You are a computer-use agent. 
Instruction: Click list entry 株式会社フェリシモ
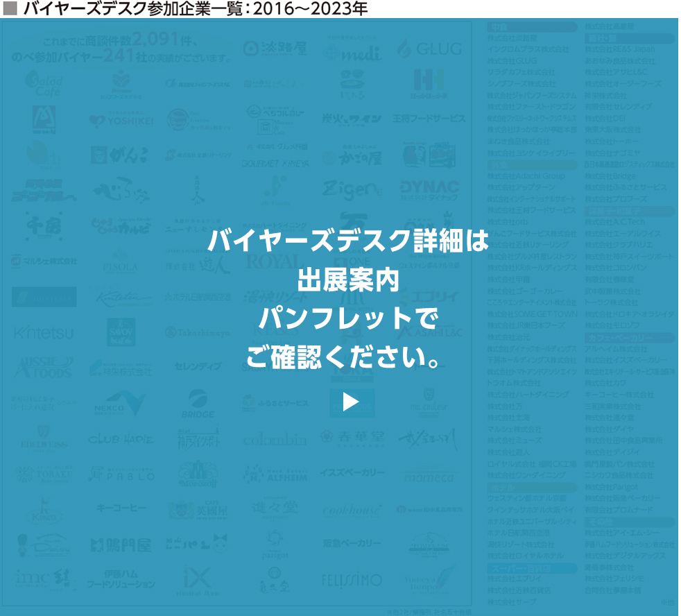pyautogui.click(x=614, y=579)
